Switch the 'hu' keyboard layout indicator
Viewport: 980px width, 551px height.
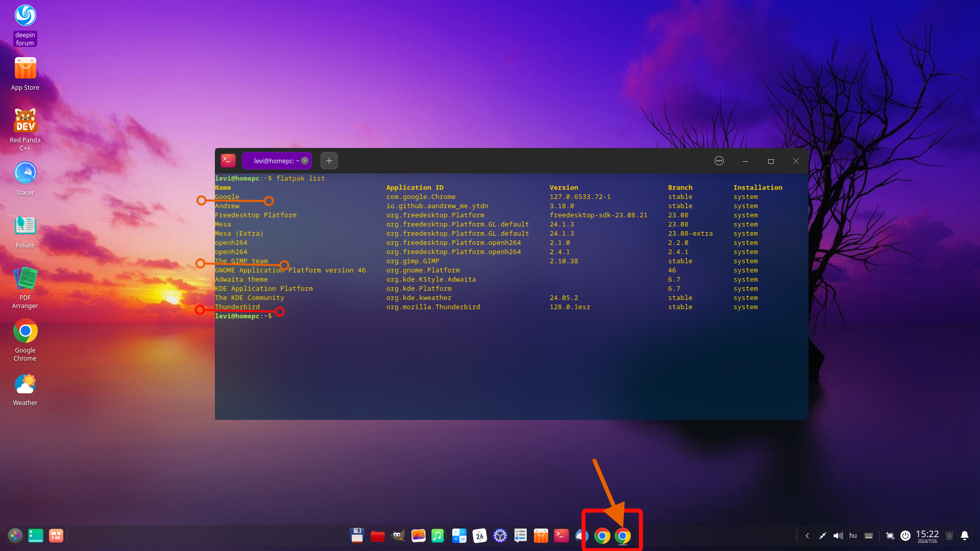[x=853, y=536]
